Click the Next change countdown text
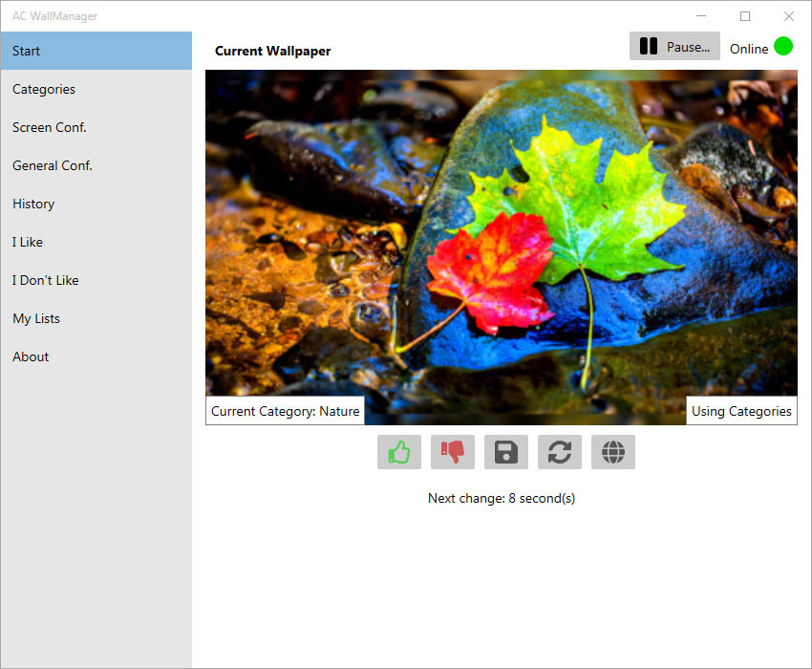The width and height of the screenshot is (812, 669). tap(502, 499)
